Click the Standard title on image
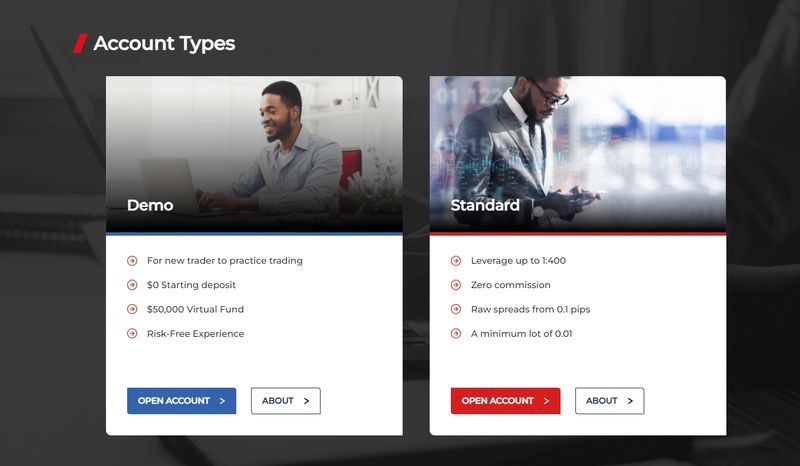 pyautogui.click(x=485, y=205)
